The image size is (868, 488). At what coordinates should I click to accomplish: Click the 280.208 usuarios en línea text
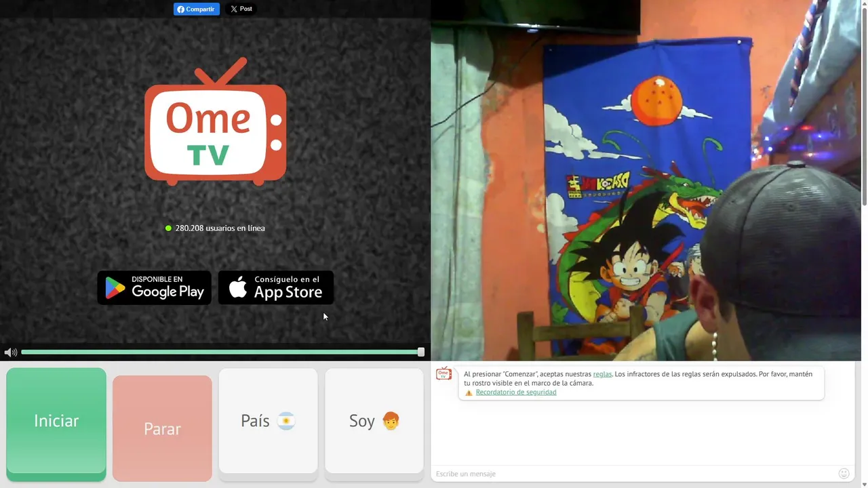[x=220, y=228]
